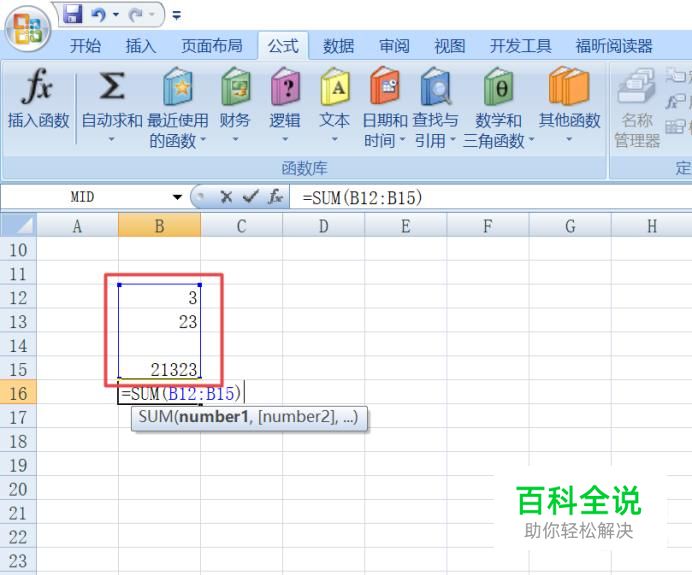Customize the Quick Access Toolbar
The image size is (692, 575).
click(x=177, y=15)
